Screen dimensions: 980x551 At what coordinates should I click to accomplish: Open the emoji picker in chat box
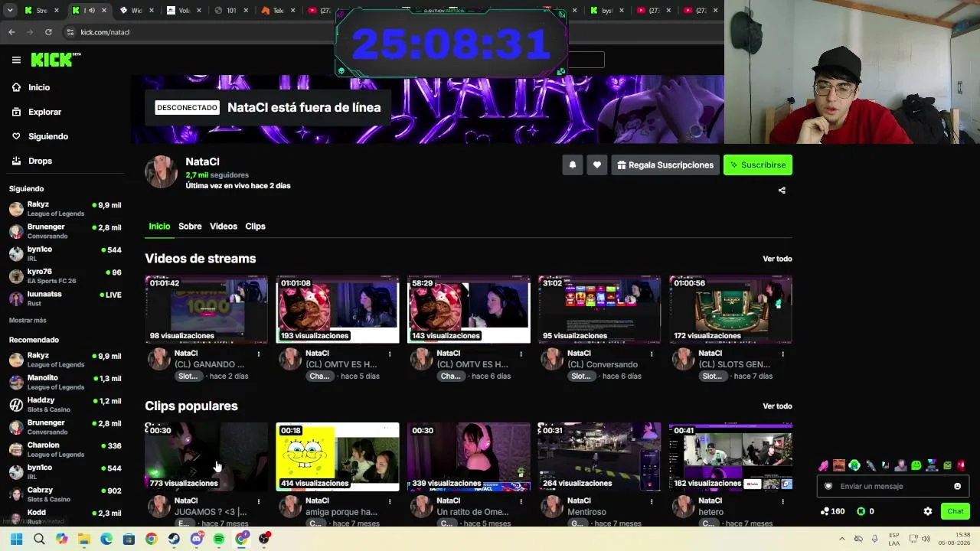pos(957,486)
